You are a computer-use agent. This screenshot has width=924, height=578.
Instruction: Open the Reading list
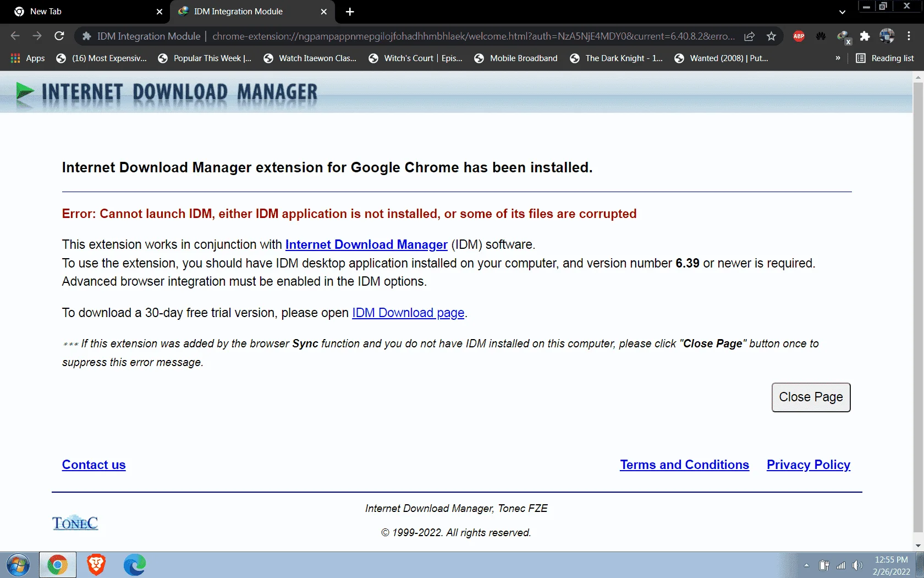(x=885, y=58)
